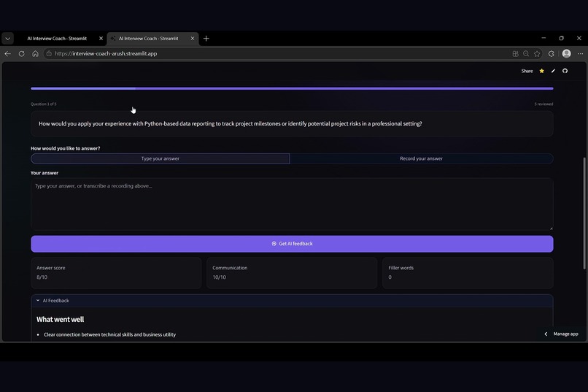Image resolution: width=588 pixels, height=392 pixels.
Task: Reload the page with the refresh icon
Action: coord(21,53)
